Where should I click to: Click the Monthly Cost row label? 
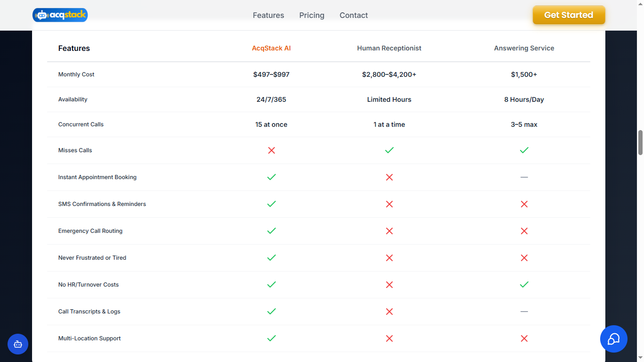point(76,74)
